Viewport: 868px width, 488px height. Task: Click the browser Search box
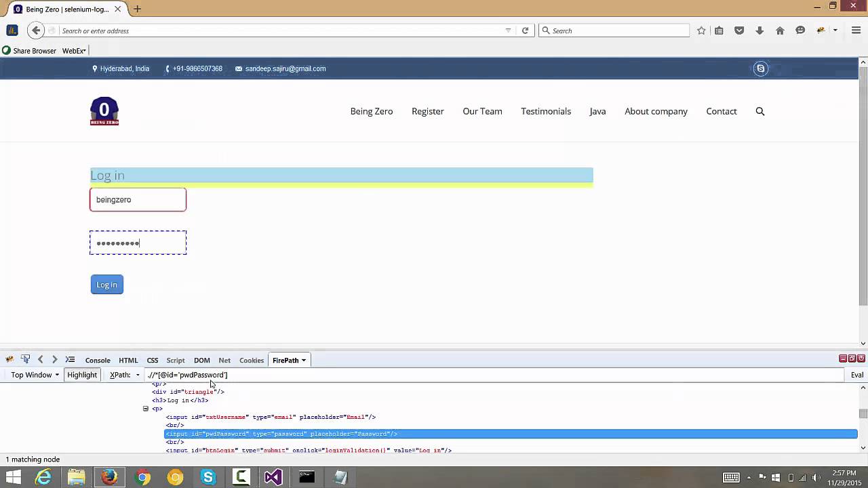coord(614,30)
